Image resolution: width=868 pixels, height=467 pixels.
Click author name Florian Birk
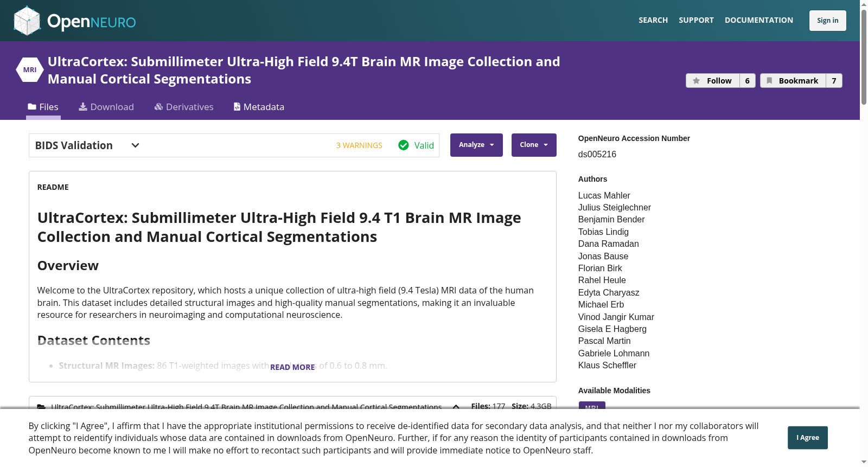pos(600,268)
